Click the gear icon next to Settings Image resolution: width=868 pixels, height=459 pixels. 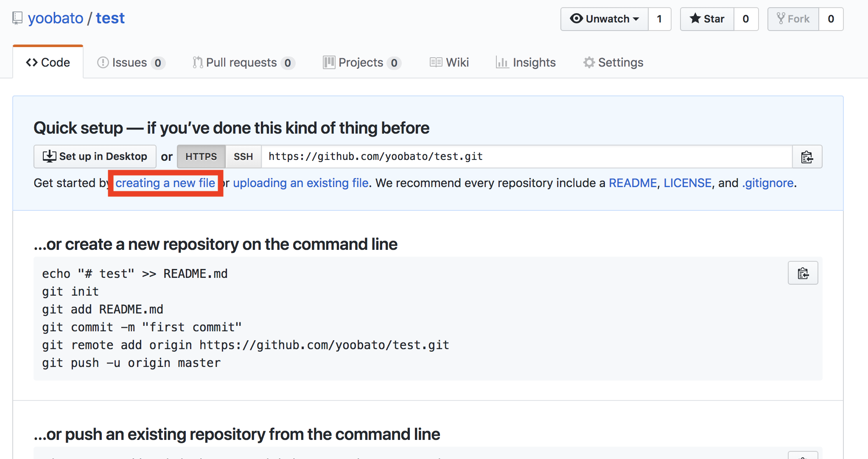click(x=589, y=62)
